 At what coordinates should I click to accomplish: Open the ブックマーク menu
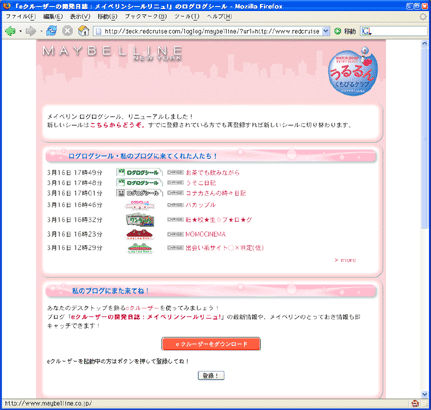pyautogui.click(x=146, y=16)
